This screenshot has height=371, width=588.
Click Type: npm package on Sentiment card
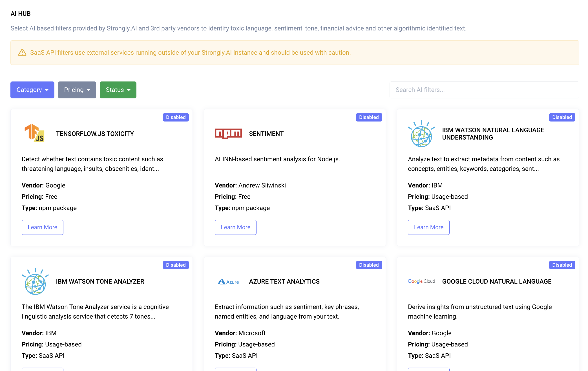242,208
